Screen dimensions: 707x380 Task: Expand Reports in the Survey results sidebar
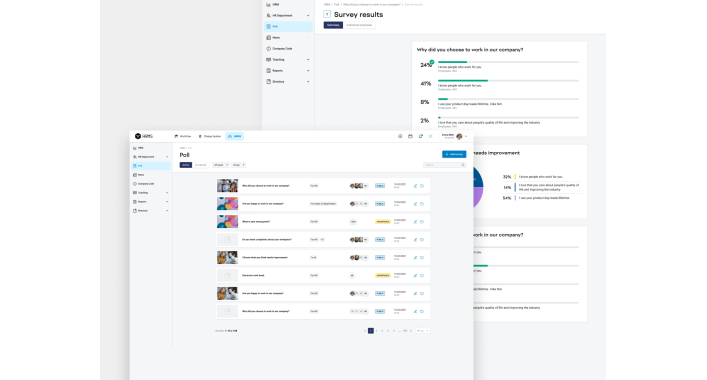[308, 71]
